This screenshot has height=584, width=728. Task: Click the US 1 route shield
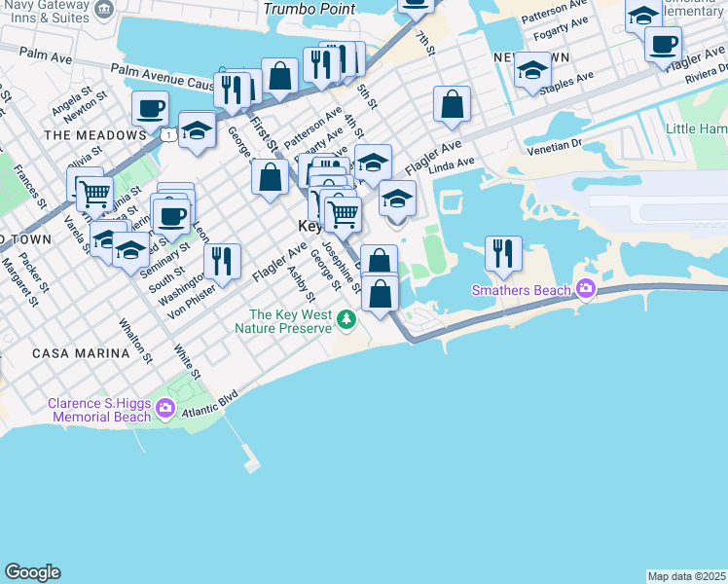(x=168, y=135)
